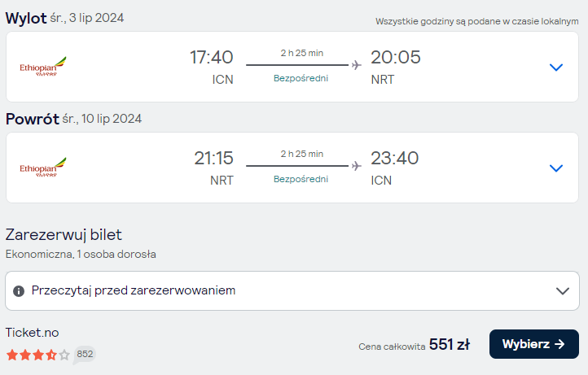Screen dimensions: 588x375
Task: Click the 17:40 ICN departure time
Action: point(212,57)
